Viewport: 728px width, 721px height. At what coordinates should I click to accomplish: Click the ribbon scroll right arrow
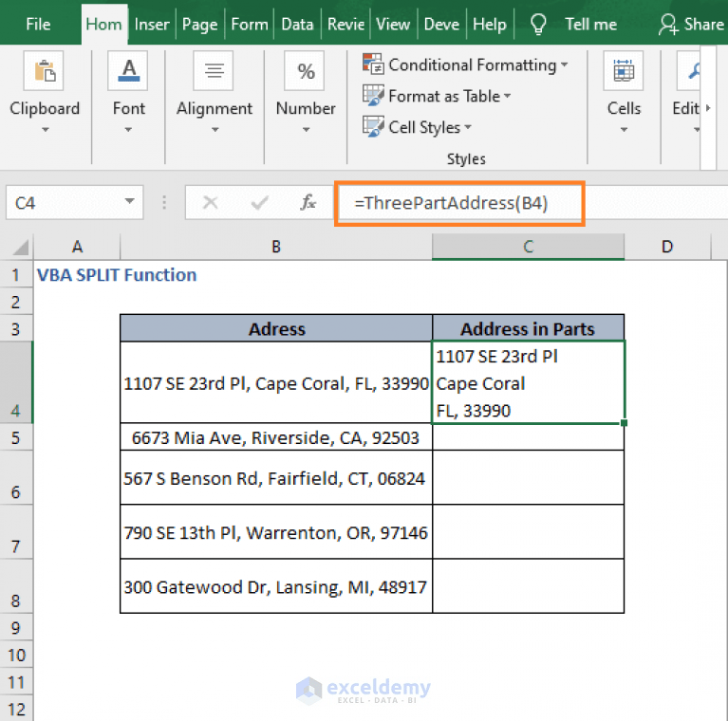708,108
